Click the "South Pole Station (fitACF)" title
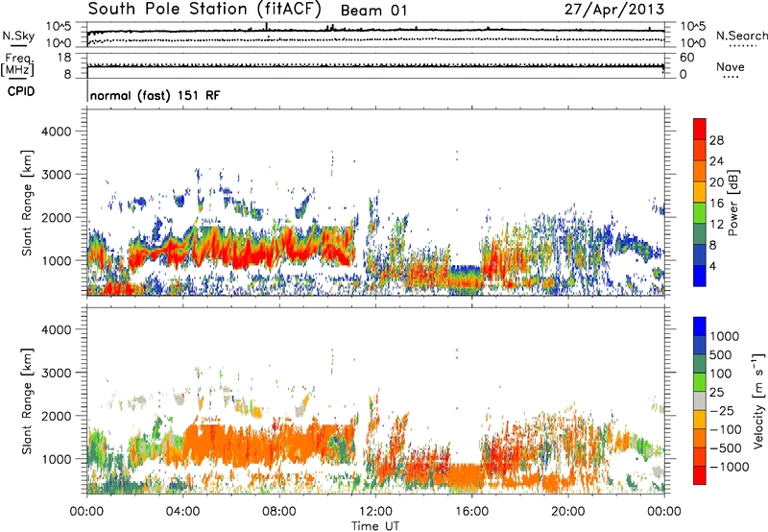This screenshot has width=768, height=532. coord(204,9)
